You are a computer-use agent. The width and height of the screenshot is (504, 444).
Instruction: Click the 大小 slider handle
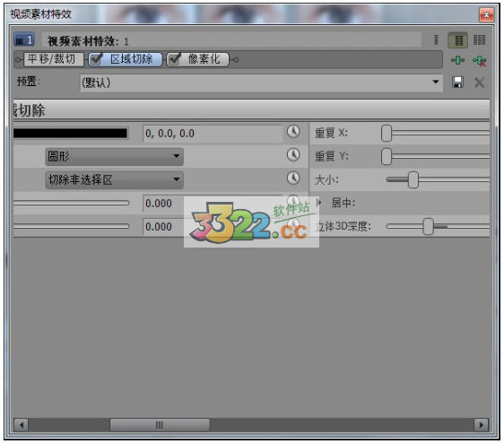[x=413, y=179]
